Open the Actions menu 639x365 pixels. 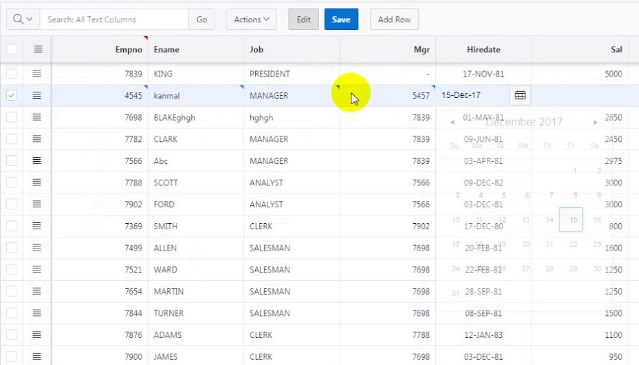coord(251,19)
